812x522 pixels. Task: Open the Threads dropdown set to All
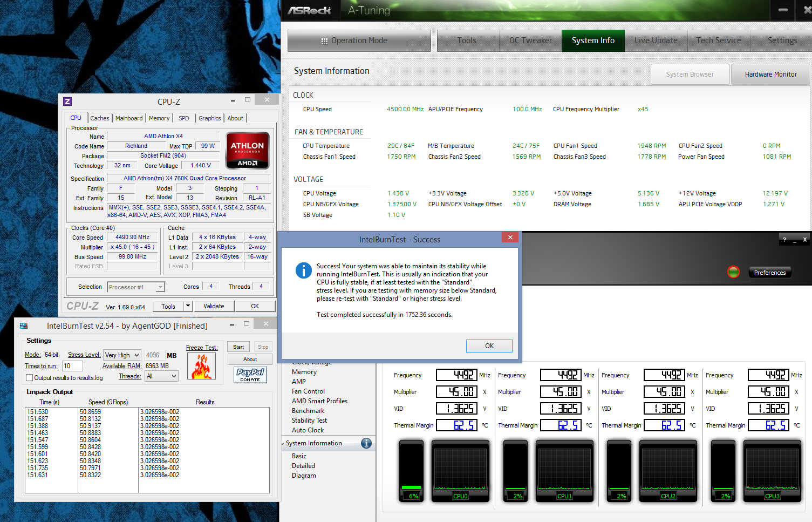[x=162, y=376]
